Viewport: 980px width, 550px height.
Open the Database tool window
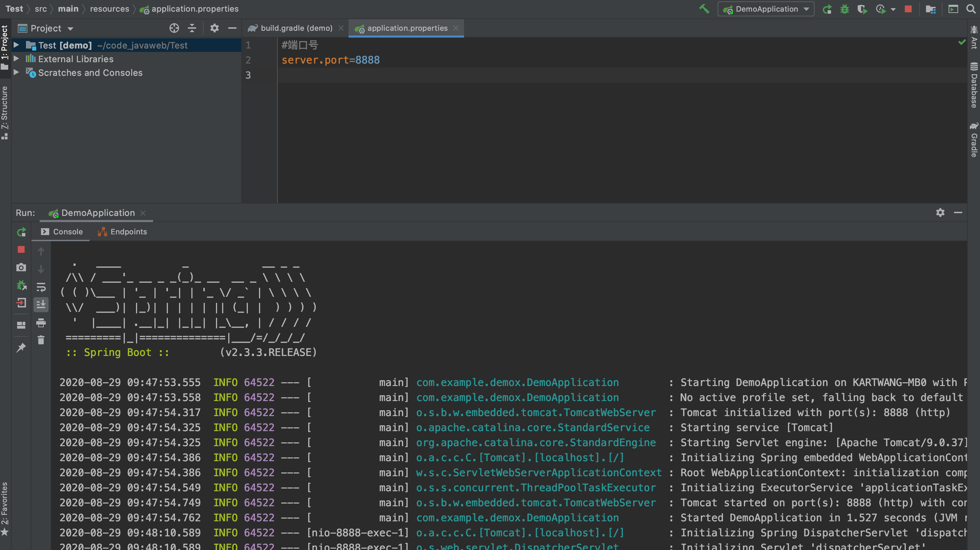974,85
